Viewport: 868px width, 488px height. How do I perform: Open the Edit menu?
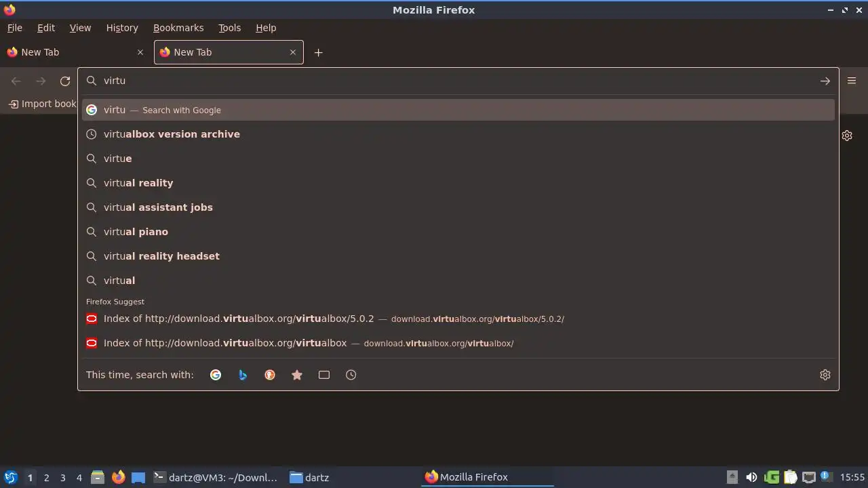(x=46, y=28)
